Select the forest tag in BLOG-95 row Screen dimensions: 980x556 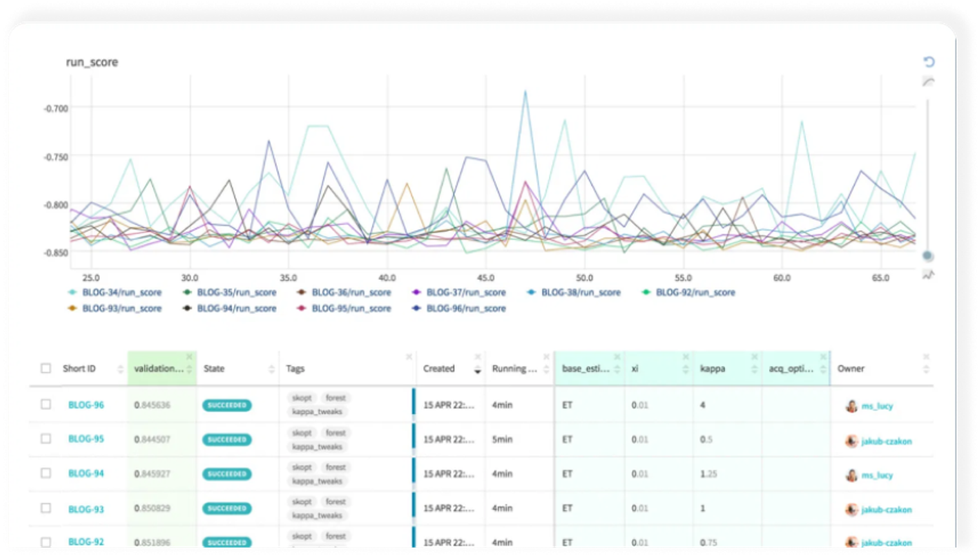[336, 433]
